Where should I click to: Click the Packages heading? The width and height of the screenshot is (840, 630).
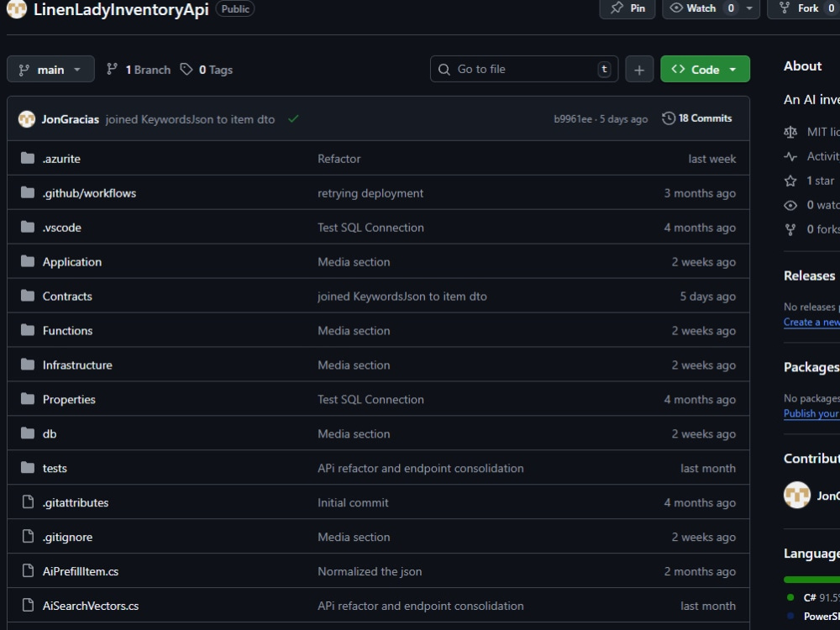(x=811, y=367)
